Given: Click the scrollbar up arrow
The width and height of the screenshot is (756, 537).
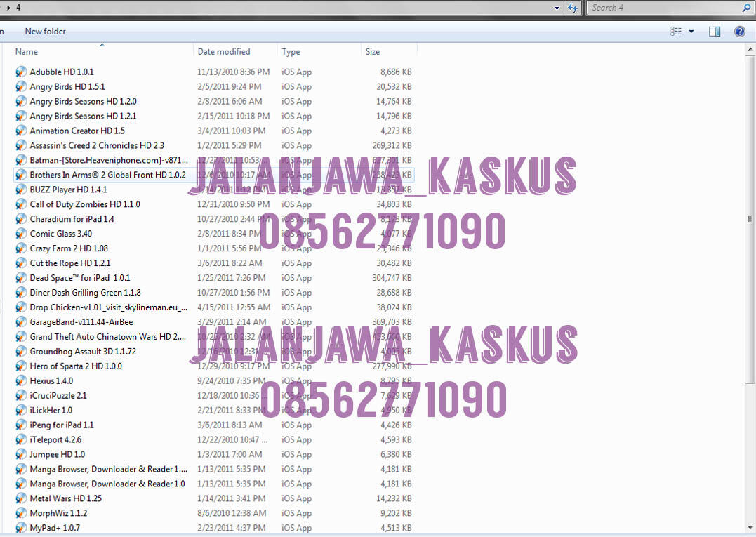Looking at the screenshot, I should pos(750,49).
